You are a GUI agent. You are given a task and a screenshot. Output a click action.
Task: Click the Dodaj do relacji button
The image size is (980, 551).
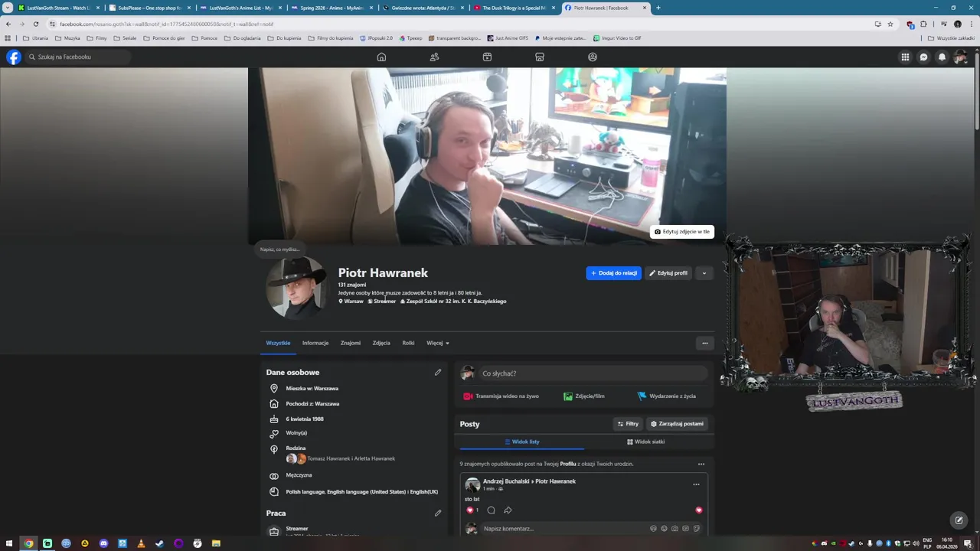[613, 273]
